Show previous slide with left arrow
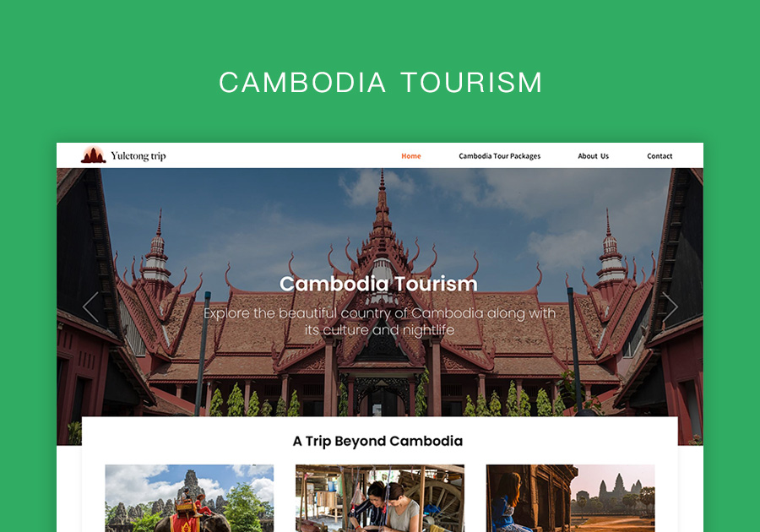Image resolution: width=760 pixels, height=532 pixels. (x=90, y=307)
